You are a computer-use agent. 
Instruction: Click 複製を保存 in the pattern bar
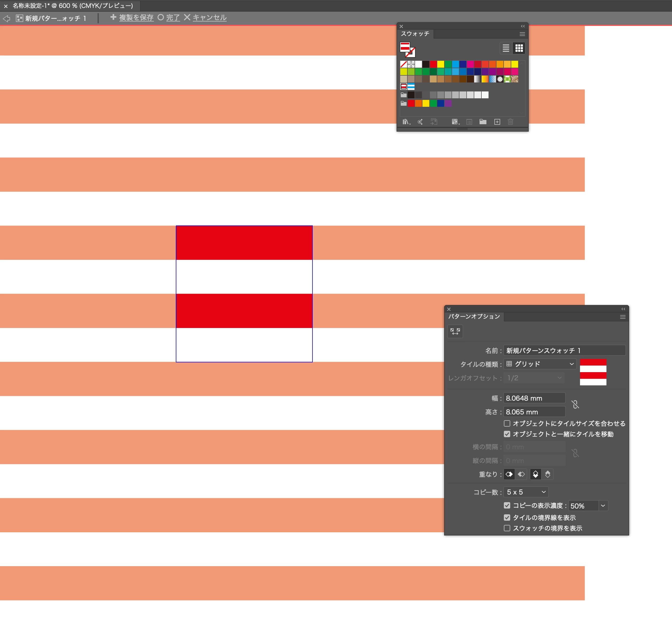tap(136, 17)
